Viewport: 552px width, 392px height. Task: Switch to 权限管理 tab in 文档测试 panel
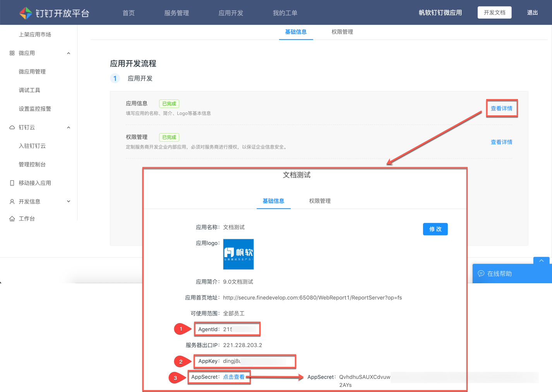tap(320, 201)
